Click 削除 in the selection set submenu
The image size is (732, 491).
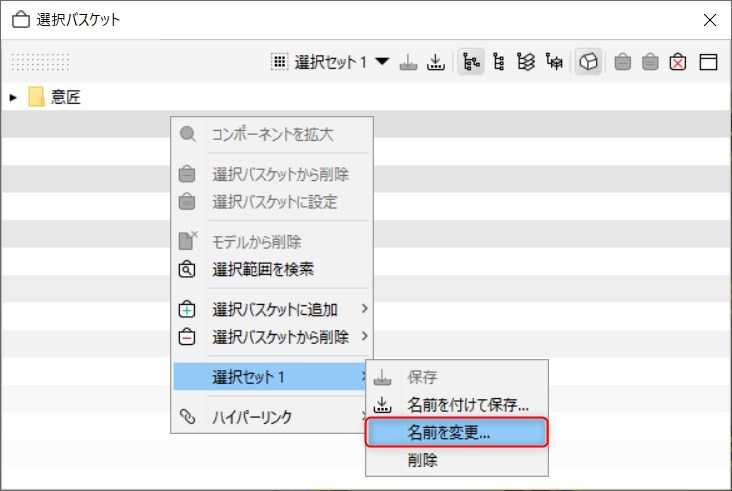(x=456, y=460)
